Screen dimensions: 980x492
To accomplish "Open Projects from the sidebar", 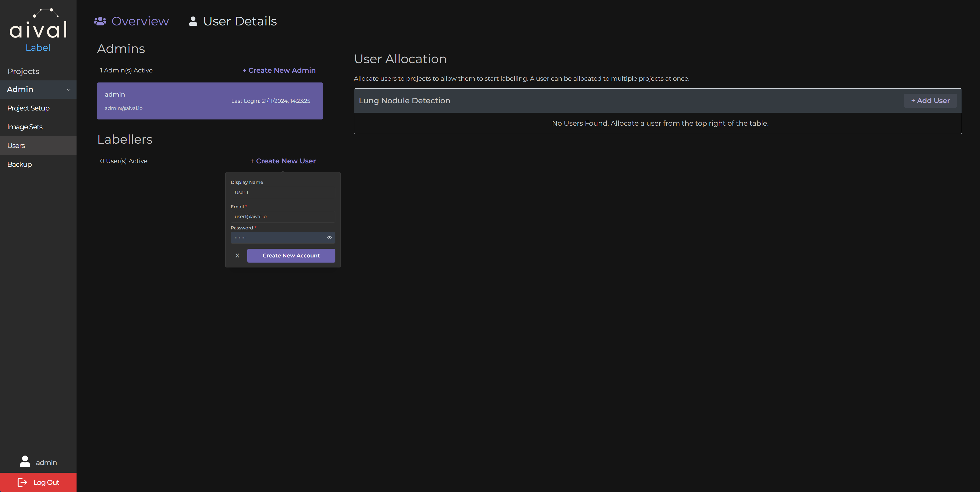I will (23, 71).
